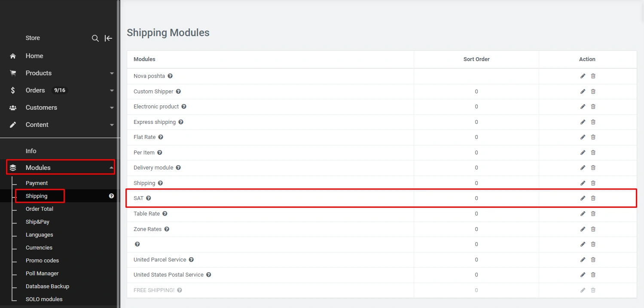Delete the Zone Rates module
Viewport: 644px width, 308px height.
point(593,229)
